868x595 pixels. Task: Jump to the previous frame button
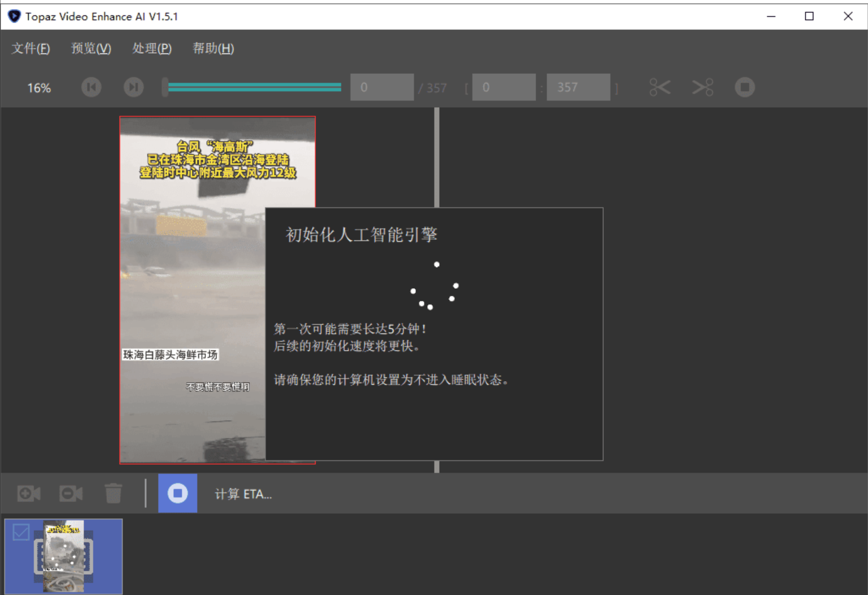click(91, 87)
